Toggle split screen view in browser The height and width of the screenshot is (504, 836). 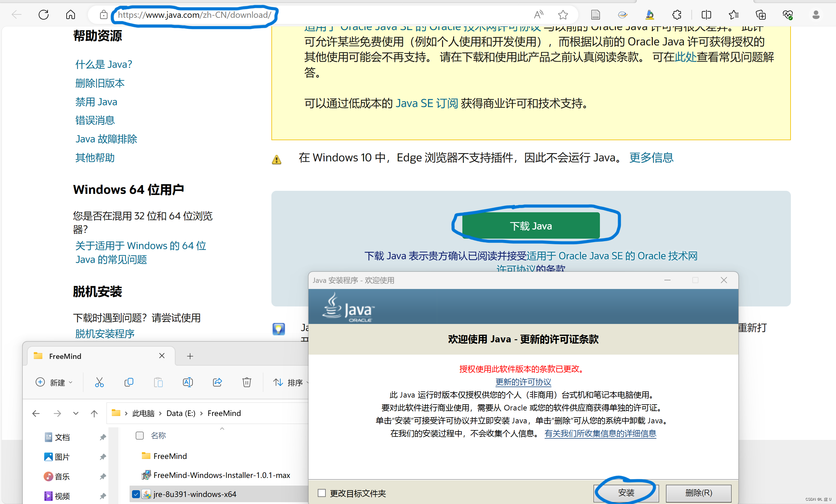click(706, 15)
